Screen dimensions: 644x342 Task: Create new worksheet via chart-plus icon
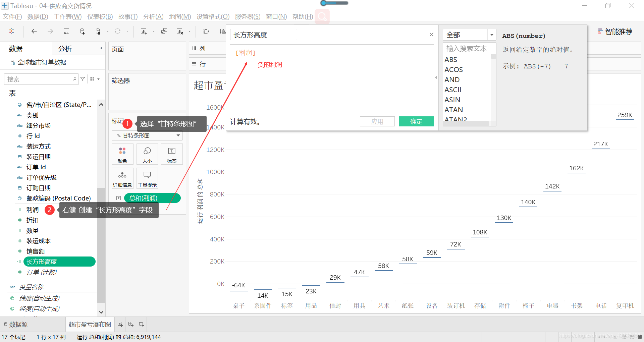point(144,31)
